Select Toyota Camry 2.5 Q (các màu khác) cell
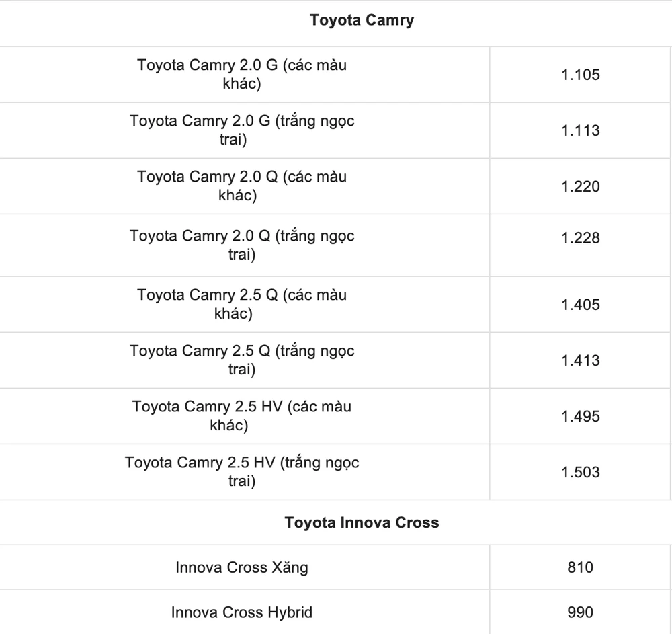This screenshot has height=634, width=672. (x=242, y=304)
